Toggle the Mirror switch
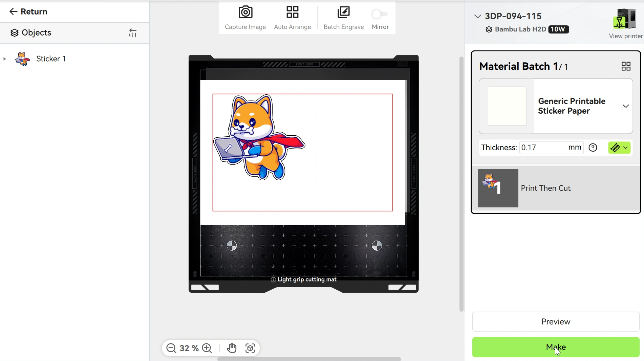The height and width of the screenshot is (361, 644). pos(380,14)
